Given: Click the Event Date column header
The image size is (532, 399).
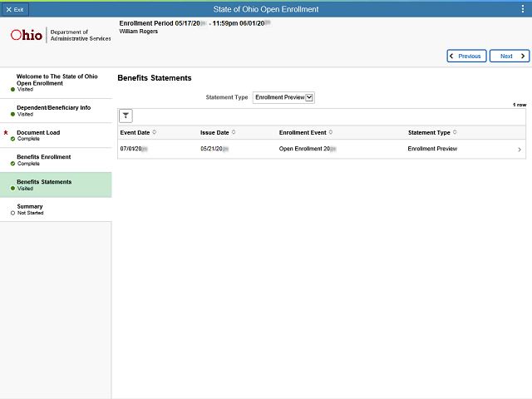Looking at the screenshot, I should click(135, 132).
